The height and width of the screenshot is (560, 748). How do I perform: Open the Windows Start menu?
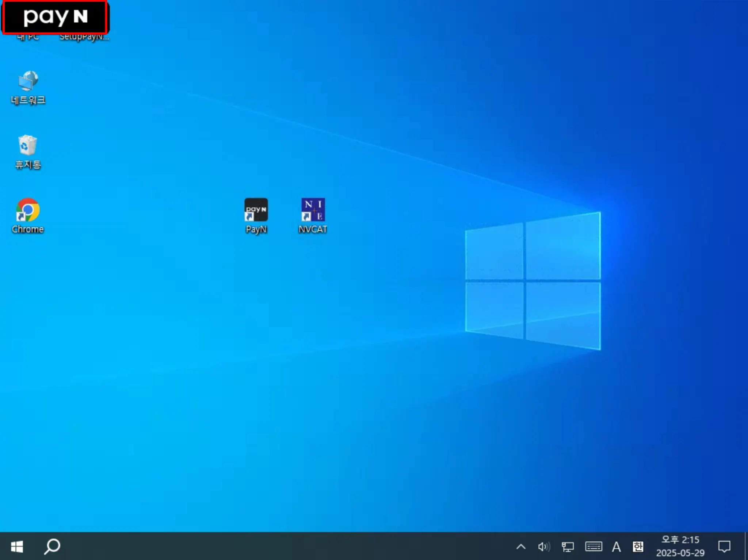[17, 546]
